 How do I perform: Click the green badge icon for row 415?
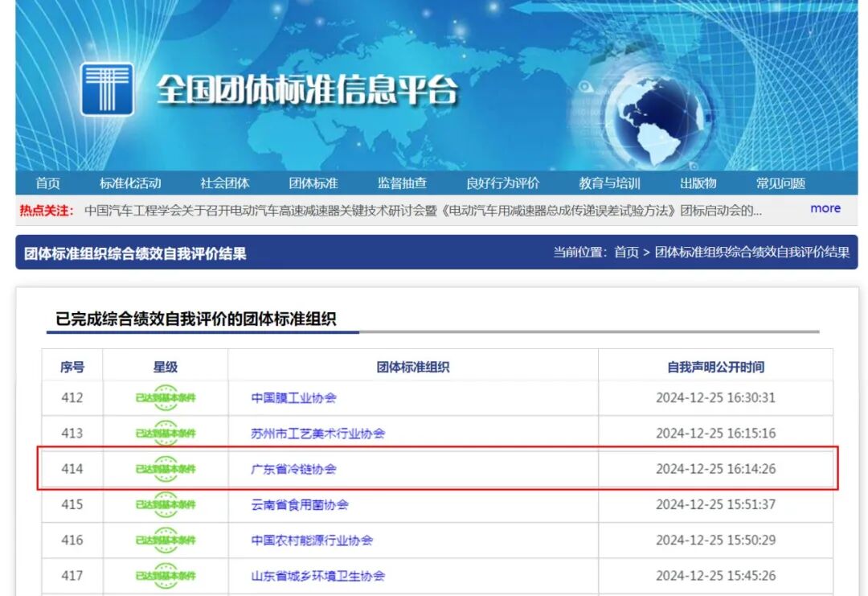click(167, 505)
